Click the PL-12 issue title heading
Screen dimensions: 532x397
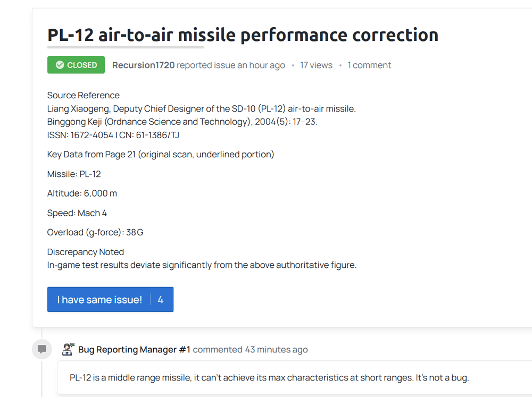(243, 35)
